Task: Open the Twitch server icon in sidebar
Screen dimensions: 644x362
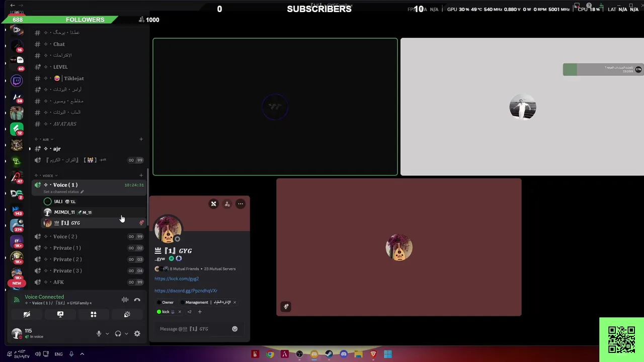Action: pos(17,81)
